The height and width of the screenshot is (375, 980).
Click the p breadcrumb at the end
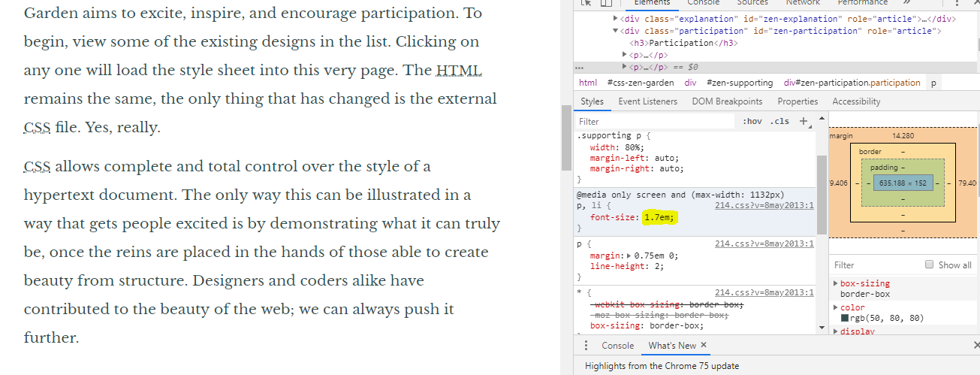point(933,83)
